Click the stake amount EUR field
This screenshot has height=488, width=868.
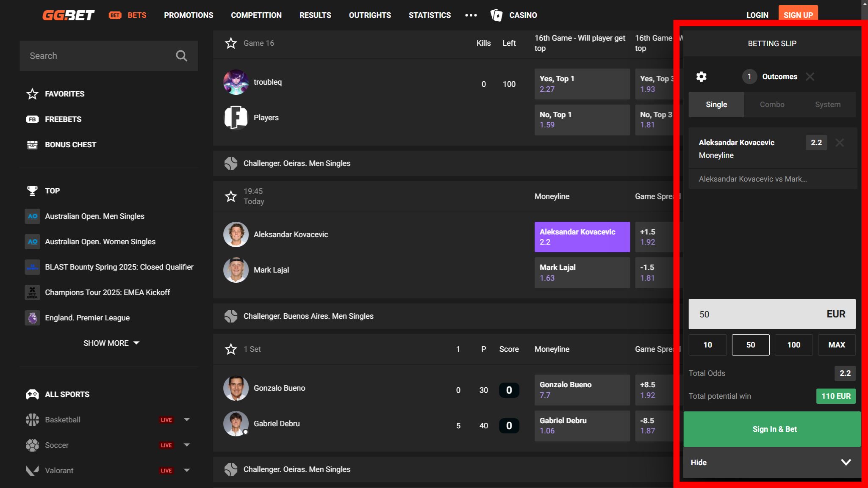772,314
